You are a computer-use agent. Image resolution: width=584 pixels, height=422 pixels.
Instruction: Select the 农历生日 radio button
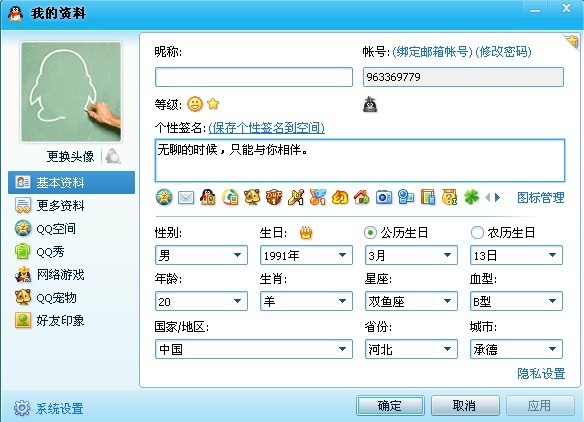[477, 233]
